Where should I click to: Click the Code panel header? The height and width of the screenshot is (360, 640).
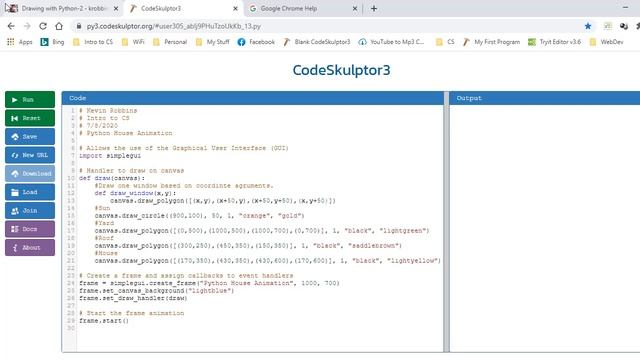[253, 98]
